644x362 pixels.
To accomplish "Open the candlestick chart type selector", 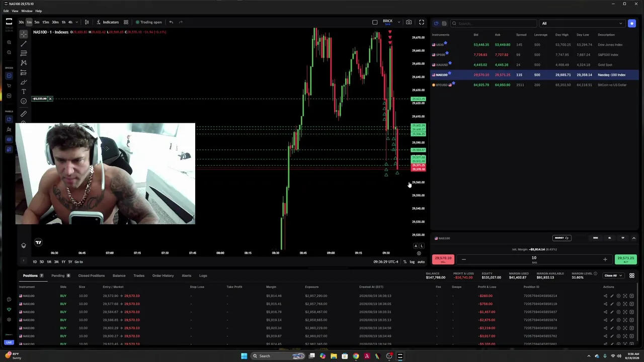I will click(x=87, y=22).
